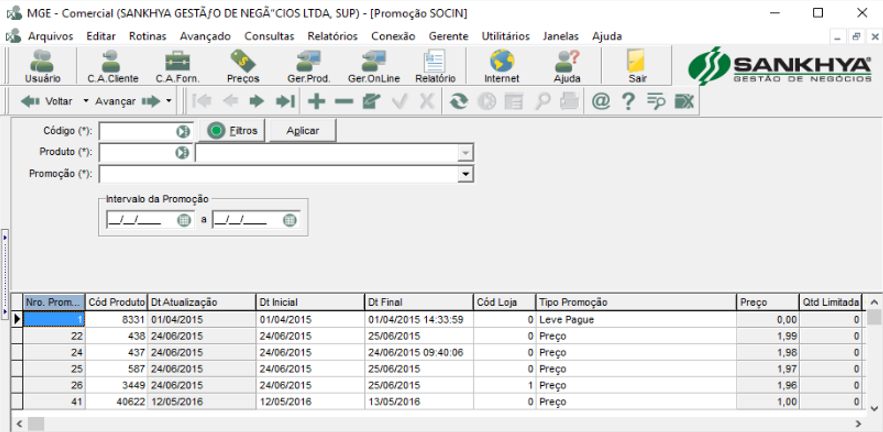
Task: Open calendar for promotion end date
Action: click(289, 220)
